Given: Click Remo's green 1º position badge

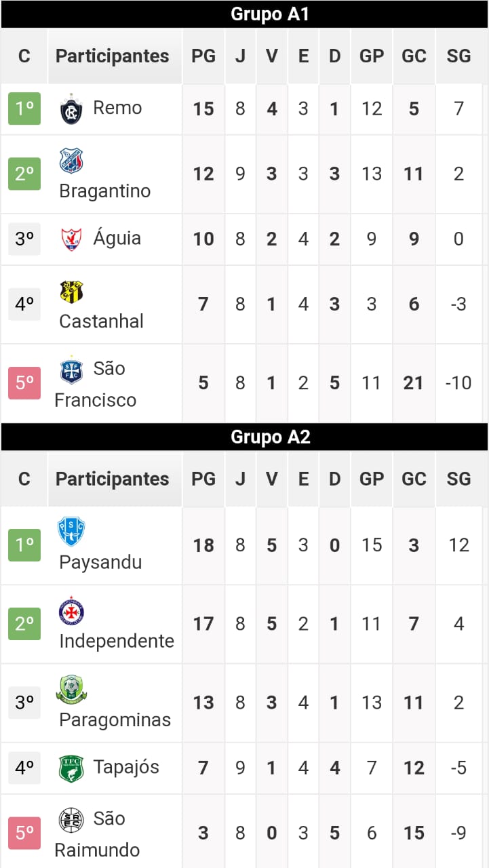Looking at the screenshot, I should pos(24,108).
